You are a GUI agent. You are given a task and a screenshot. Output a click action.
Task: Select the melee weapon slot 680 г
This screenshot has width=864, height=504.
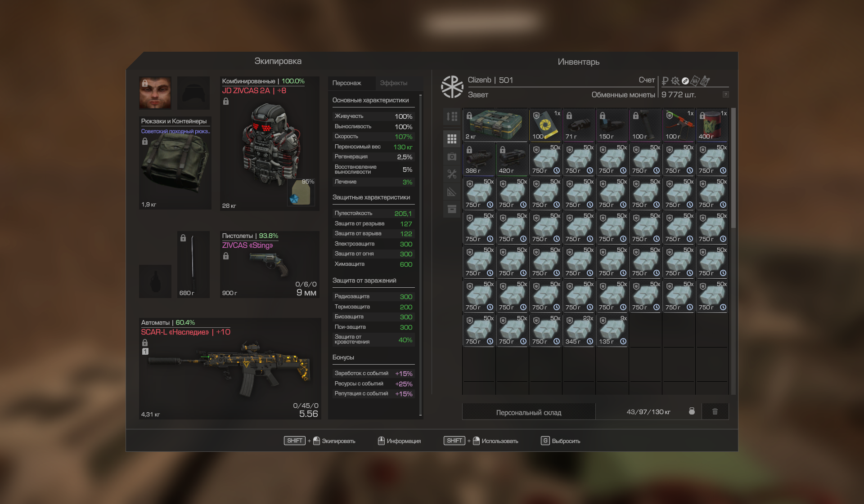pos(193,264)
